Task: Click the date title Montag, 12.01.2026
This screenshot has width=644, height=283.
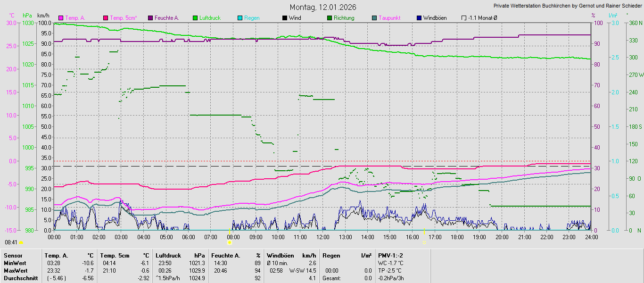Action: (322, 7)
